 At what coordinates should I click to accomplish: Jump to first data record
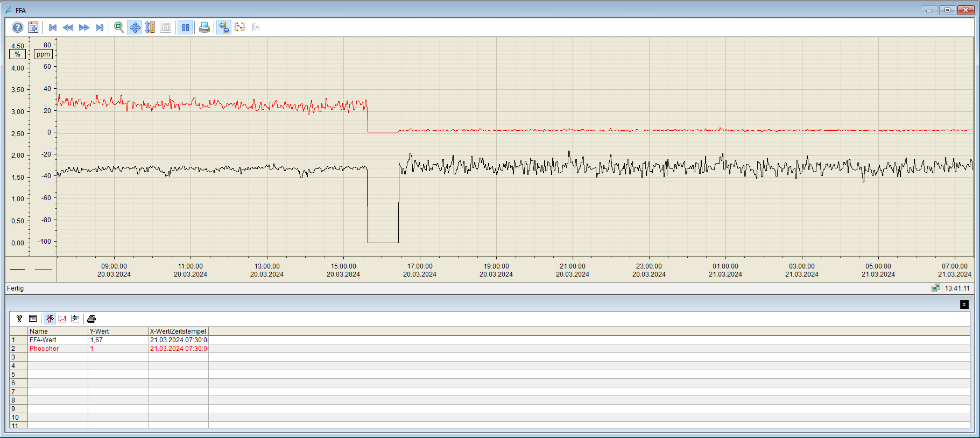pyautogui.click(x=53, y=27)
